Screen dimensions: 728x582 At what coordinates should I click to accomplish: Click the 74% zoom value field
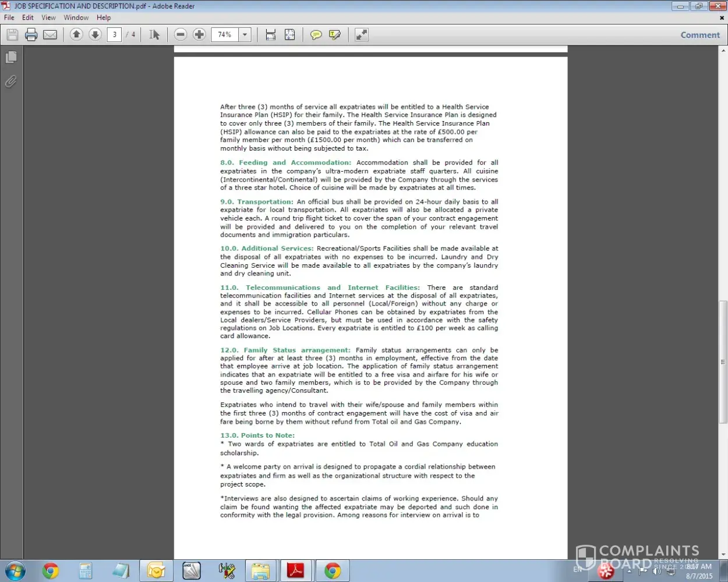point(225,34)
